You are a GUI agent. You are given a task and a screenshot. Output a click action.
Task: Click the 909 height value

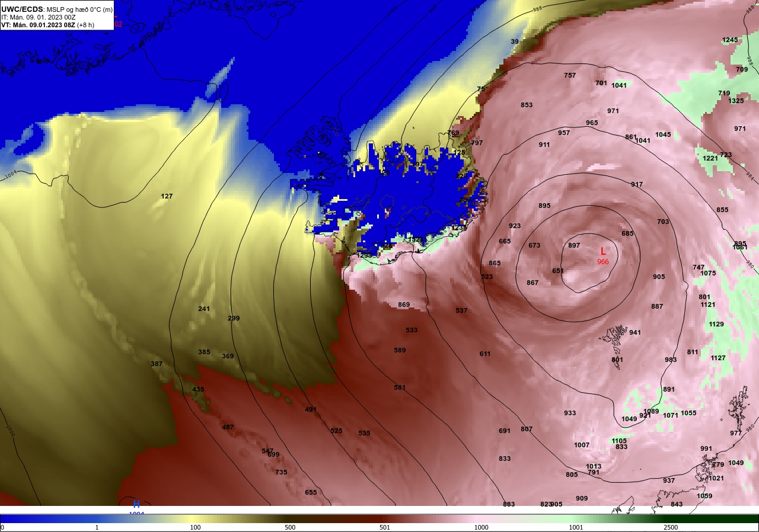click(x=582, y=499)
